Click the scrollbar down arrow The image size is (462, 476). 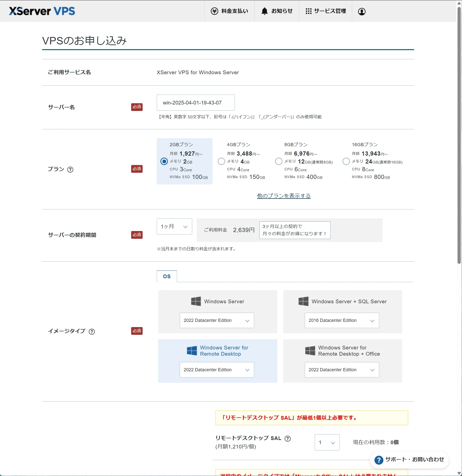coord(459,473)
